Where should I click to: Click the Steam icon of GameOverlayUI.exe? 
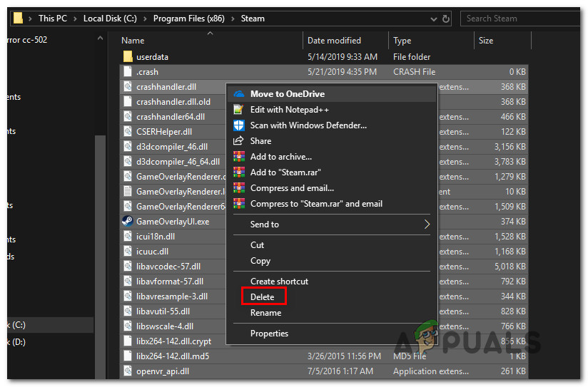(128, 222)
